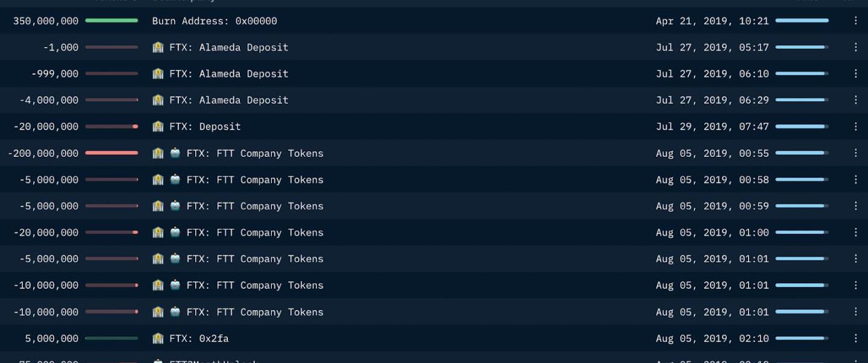Click the robot icon in the -200,000,000 row
Viewport: 868px width, 363px height.
pyautogui.click(x=175, y=153)
